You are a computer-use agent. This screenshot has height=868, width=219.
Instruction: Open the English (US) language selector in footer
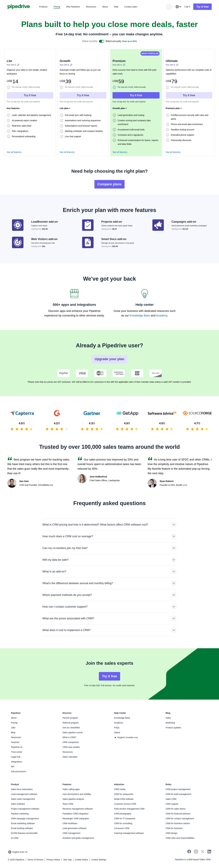(18, 852)
